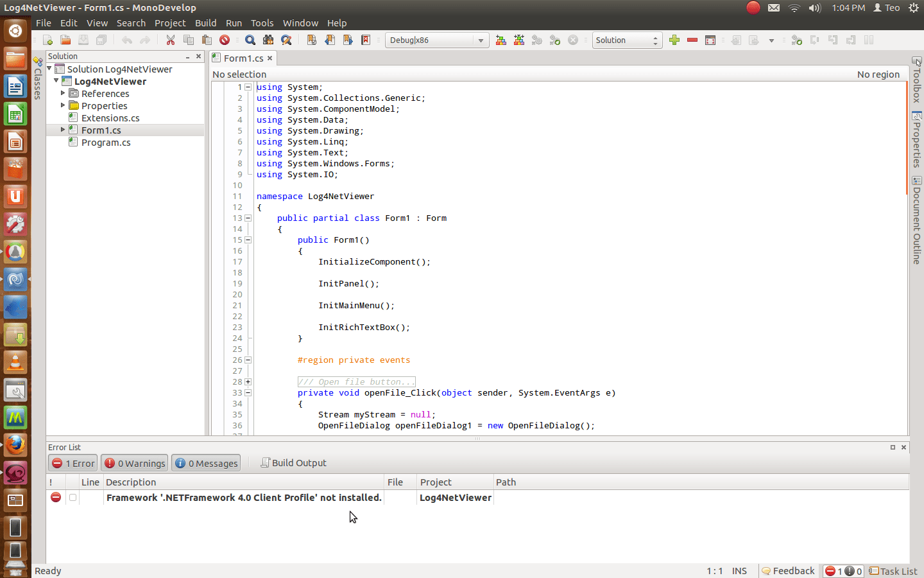Viewport: 924px width, 578px height.
Task: Open Replace with magnifier-pencil icon
Action: tap(286, 40)
